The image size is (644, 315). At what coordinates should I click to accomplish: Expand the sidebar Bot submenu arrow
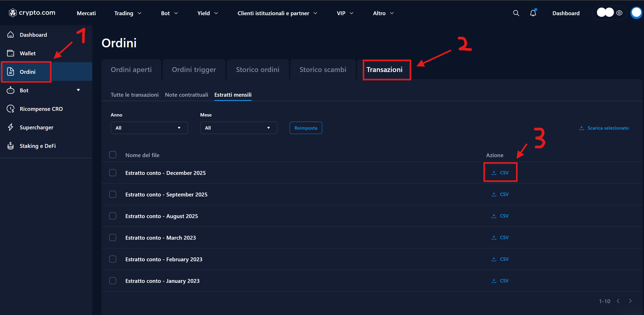78,90
